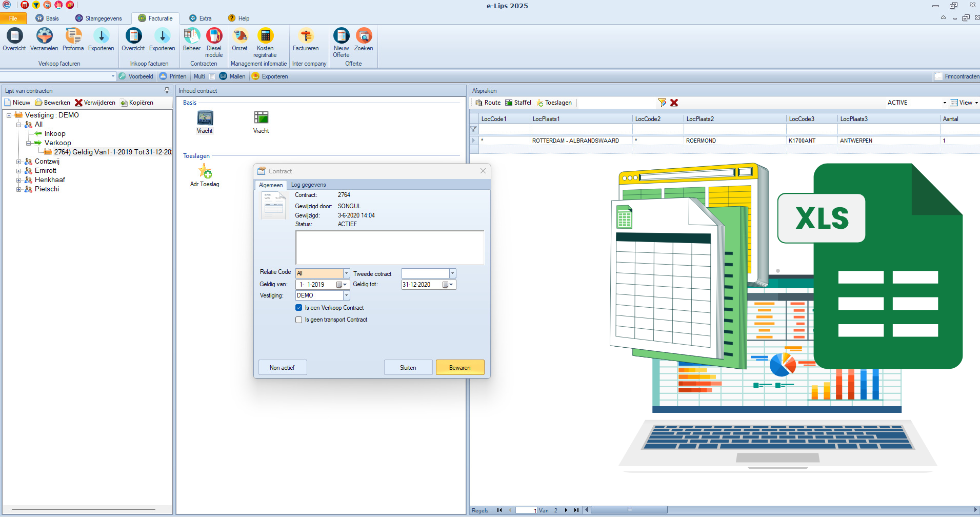Open the Staffel toolbar item
980x517 pixels.
(518, 103)
